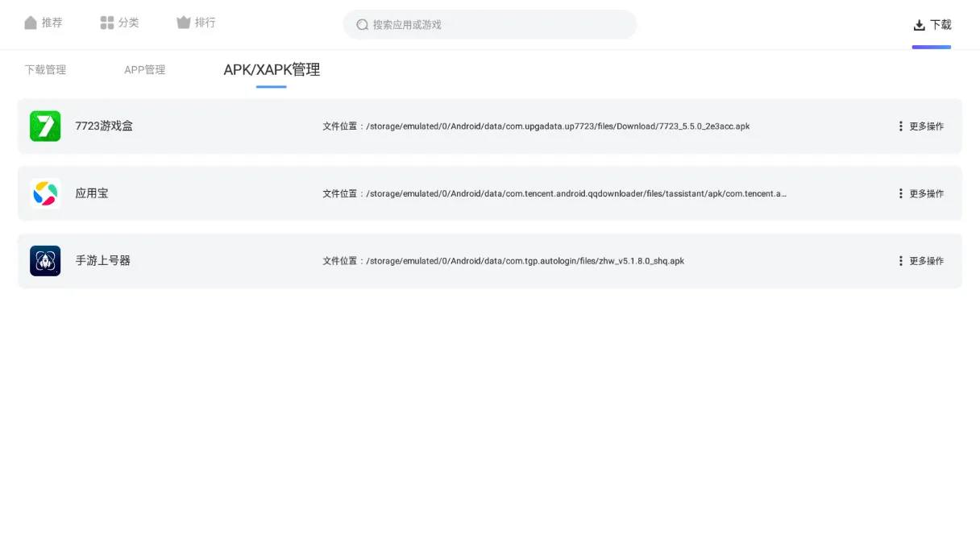Click the blue underline below 下载
Viewport: 980px width, 551px height.
(x=931, y=48)
